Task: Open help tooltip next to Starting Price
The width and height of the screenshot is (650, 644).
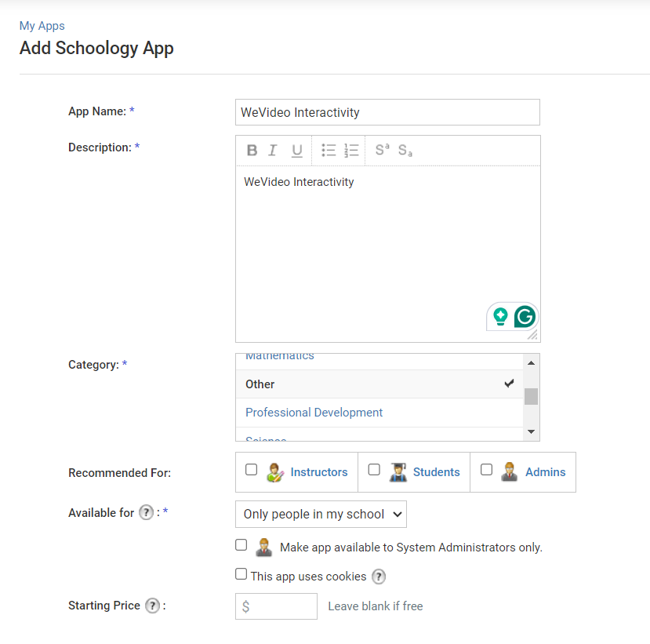Action: pyautogui.click(x=153, y=606)
